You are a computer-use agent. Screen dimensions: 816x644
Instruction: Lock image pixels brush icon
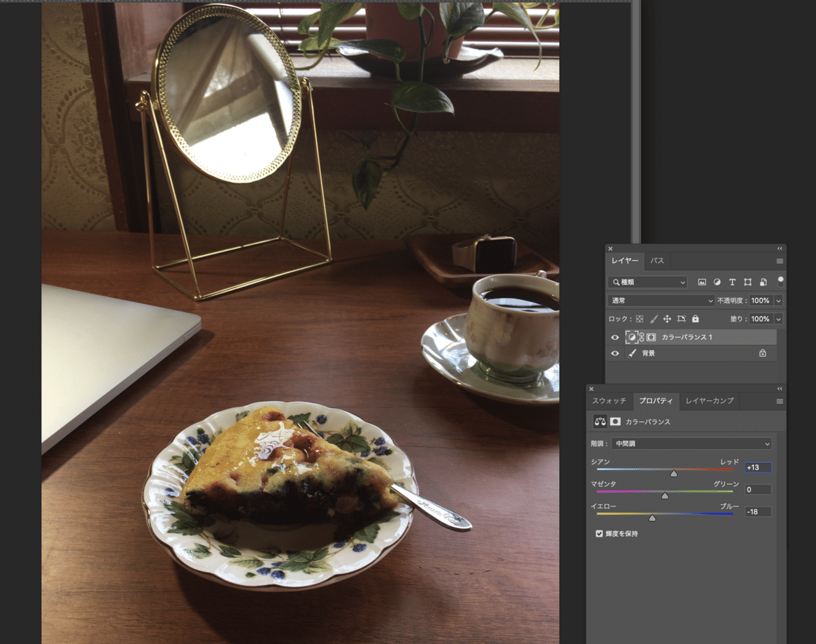[653, 319]
